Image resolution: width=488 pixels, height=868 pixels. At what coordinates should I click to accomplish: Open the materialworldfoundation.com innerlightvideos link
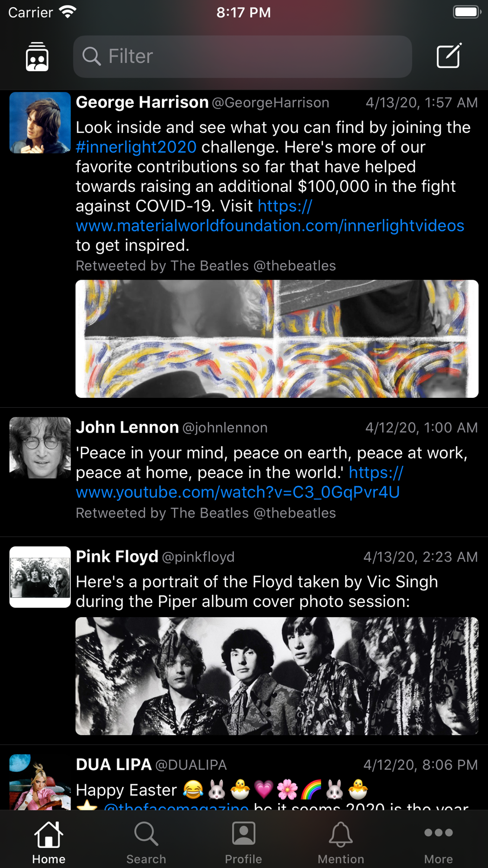point(270,226)
